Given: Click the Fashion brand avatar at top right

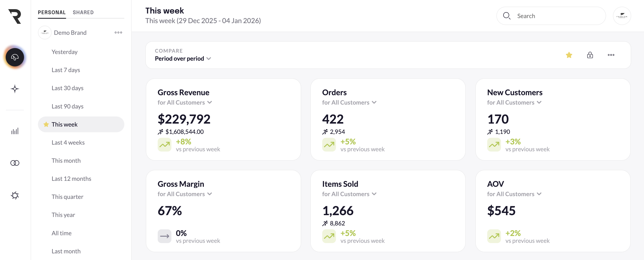Looking at the screenshot, I should tap(622, 16).
